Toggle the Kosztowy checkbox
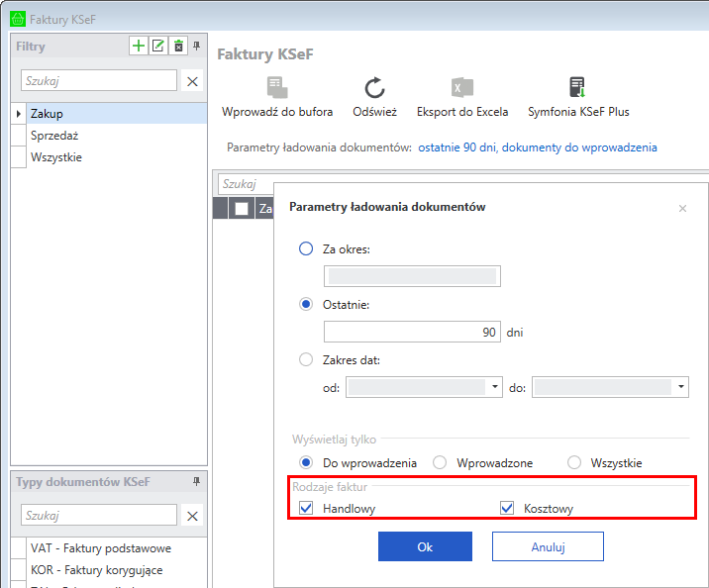 pyautogui.click(x=508, y=509)
